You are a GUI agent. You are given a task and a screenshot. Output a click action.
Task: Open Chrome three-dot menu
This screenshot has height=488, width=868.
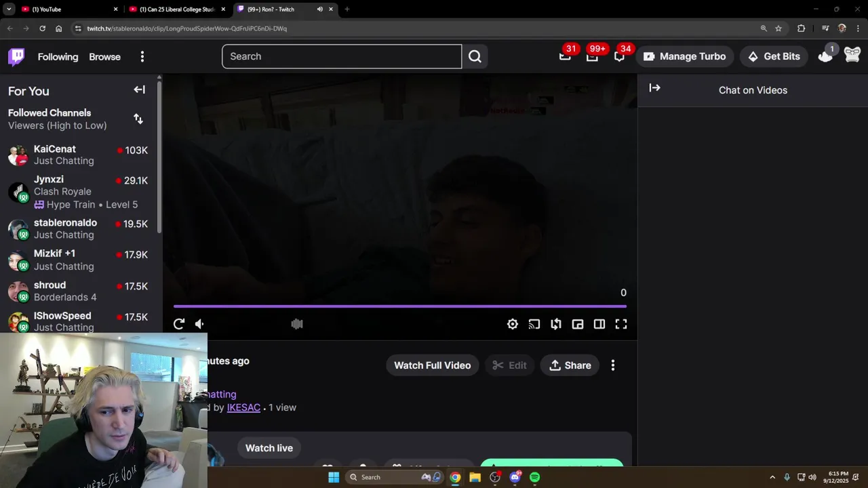(858, 28)
